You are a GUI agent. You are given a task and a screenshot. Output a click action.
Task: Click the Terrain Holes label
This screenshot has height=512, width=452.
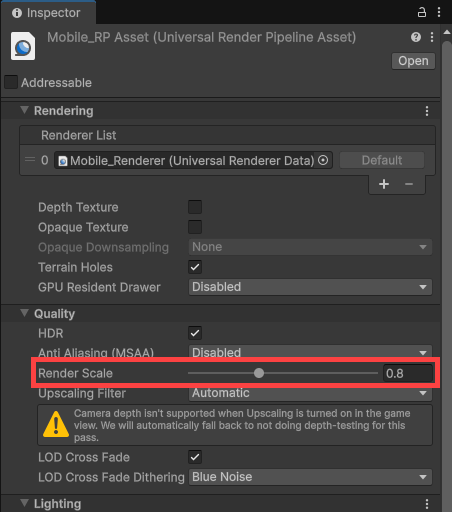point(75,267)
